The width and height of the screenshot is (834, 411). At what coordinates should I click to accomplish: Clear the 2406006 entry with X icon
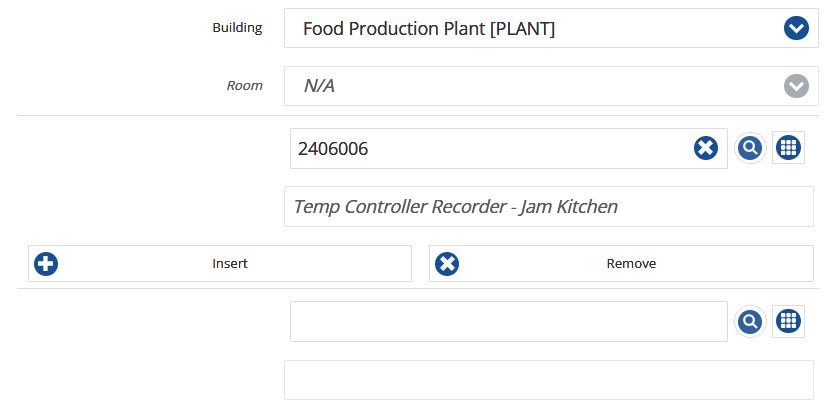[705, 148]
